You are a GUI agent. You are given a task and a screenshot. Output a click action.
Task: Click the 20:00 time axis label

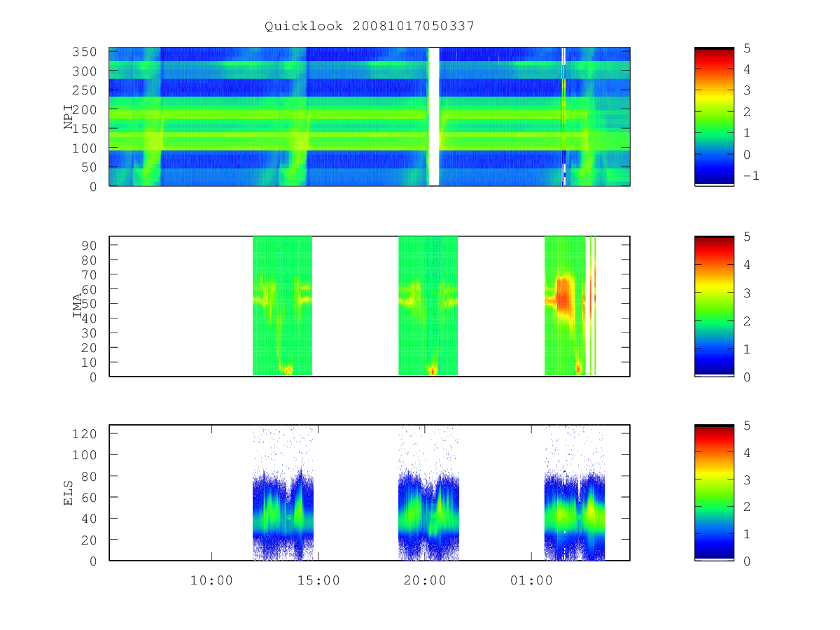pos(425,580)
